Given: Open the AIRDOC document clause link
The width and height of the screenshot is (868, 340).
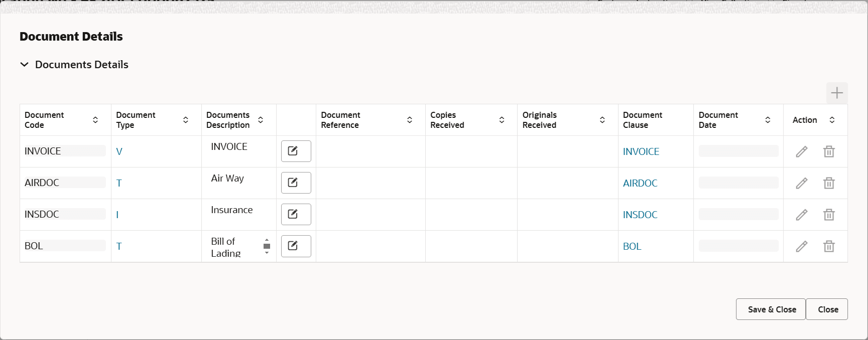Looking at the screenshot, I should tap(640, 183).
